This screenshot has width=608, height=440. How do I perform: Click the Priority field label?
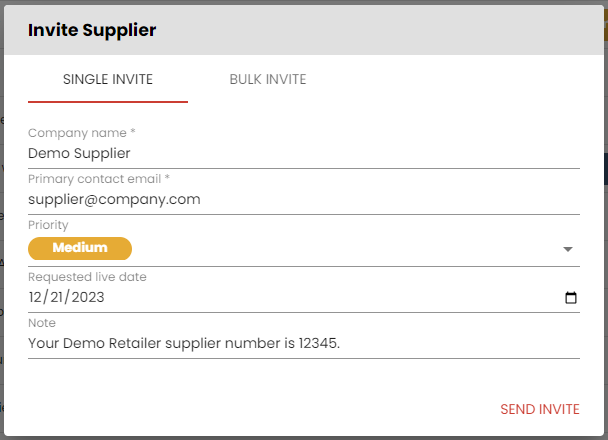pyautogui.click(x=48, y=225)
